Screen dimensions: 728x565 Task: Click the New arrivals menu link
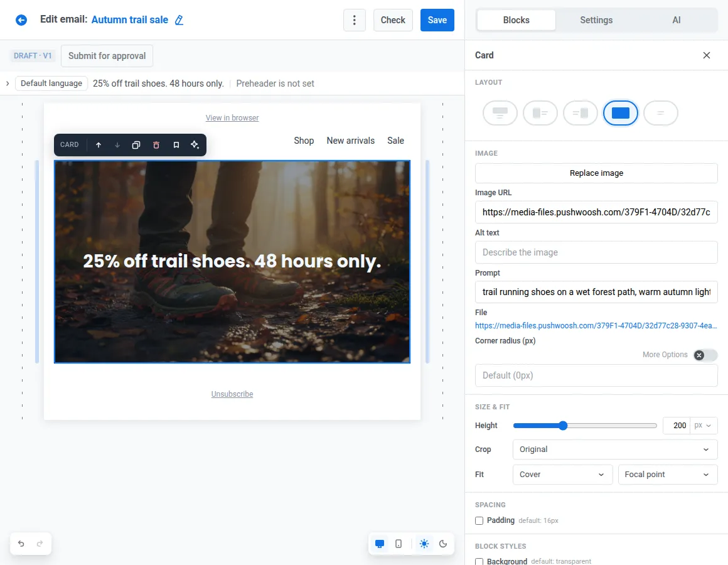pyautogui.click(x=351, y=141)
